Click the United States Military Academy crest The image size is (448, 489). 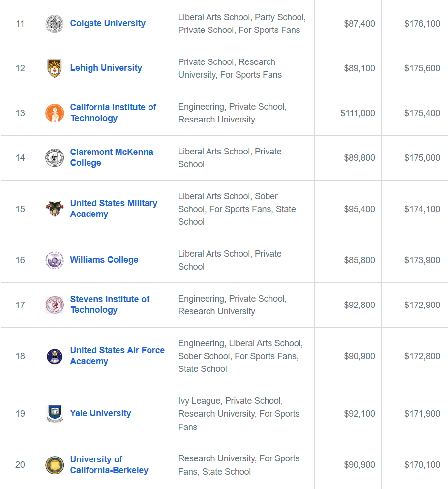click(x=55, y=209)
